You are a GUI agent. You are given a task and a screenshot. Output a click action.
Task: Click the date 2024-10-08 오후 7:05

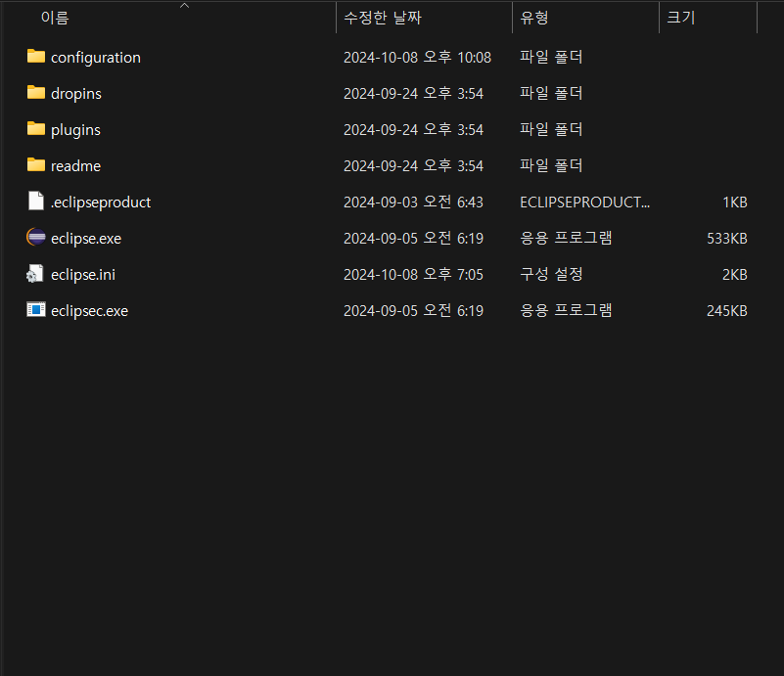tap(413, 274)
